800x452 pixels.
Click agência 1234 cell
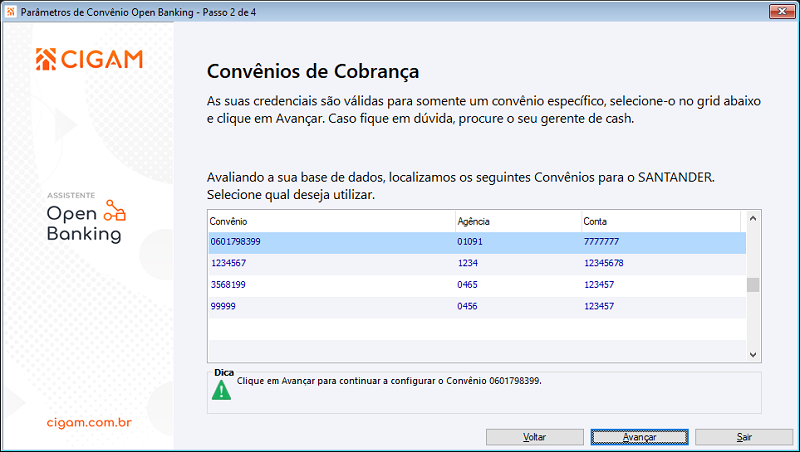(518, 263)
